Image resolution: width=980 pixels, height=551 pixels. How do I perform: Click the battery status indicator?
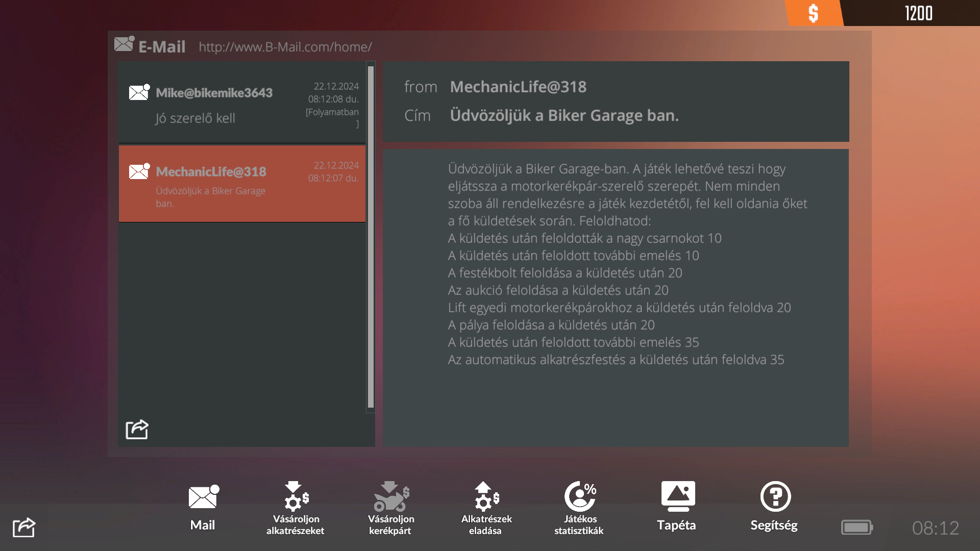pos(856,528)
